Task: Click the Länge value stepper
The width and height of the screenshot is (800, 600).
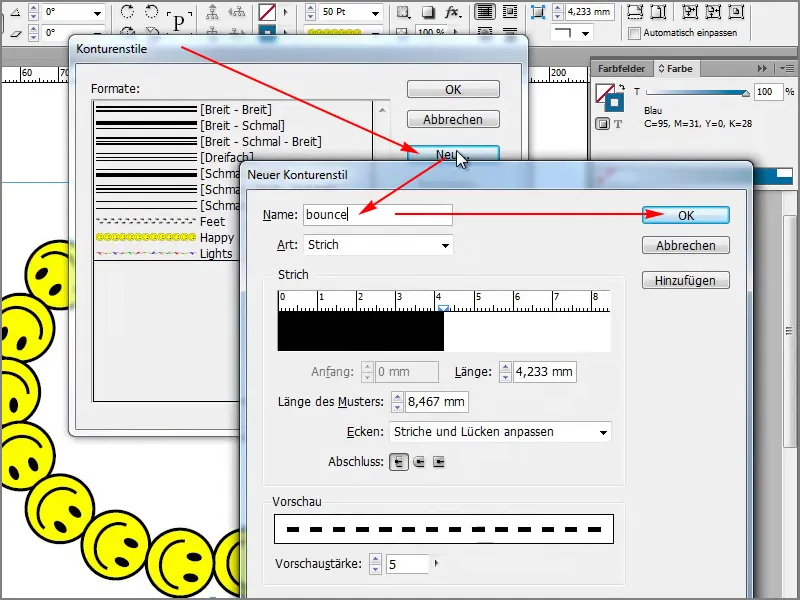Action: (505, 372)
